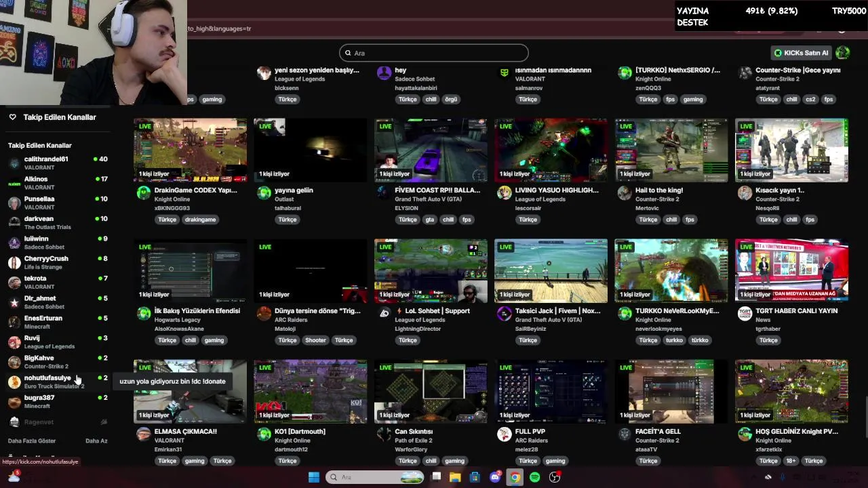This screenshot has width=868, height=488.
Task: Click the 'cs2' tag
Action: coord(810,100)
